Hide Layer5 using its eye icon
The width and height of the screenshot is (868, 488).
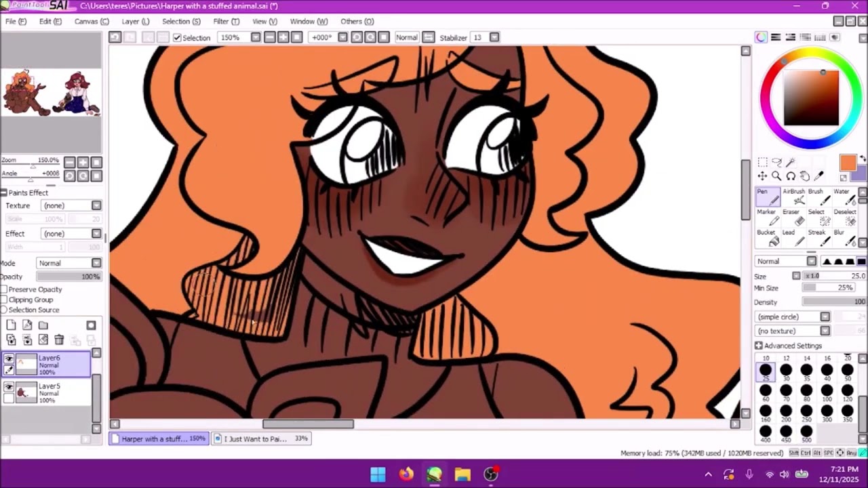pos(8,387)
